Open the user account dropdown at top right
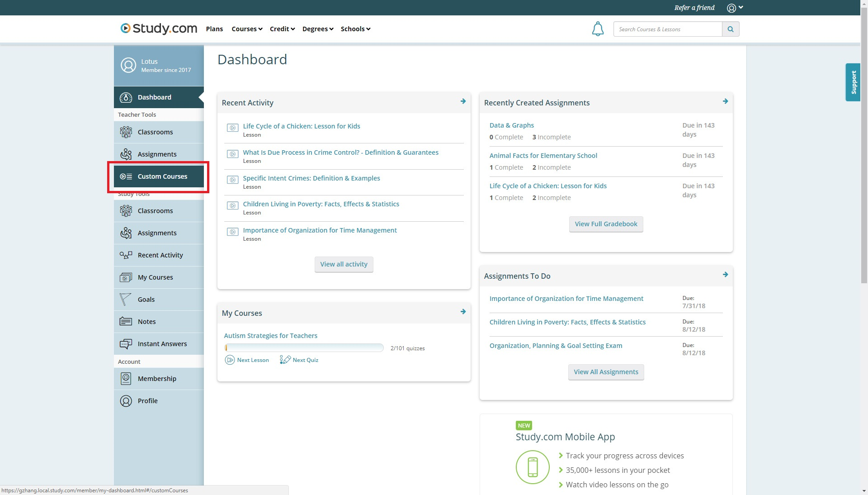Image resolution: width=868 pixels, height=495 pixels. [x=735, y=8]
